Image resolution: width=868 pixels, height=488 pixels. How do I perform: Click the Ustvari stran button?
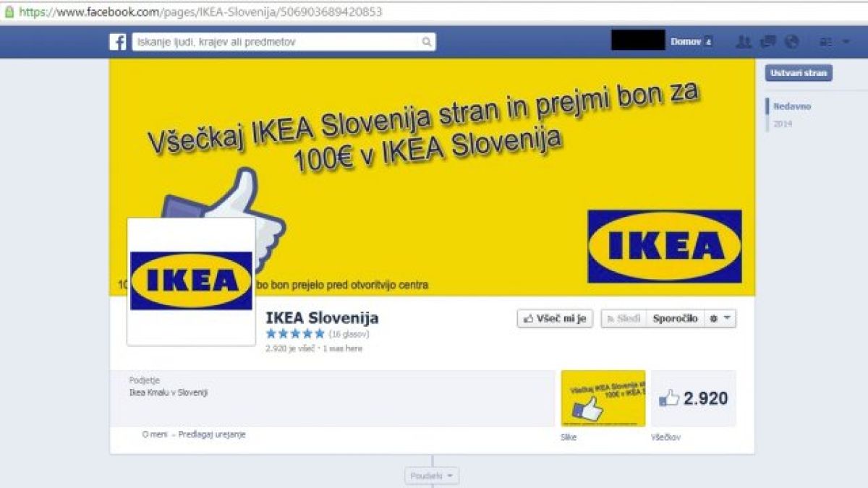point(799,73)
